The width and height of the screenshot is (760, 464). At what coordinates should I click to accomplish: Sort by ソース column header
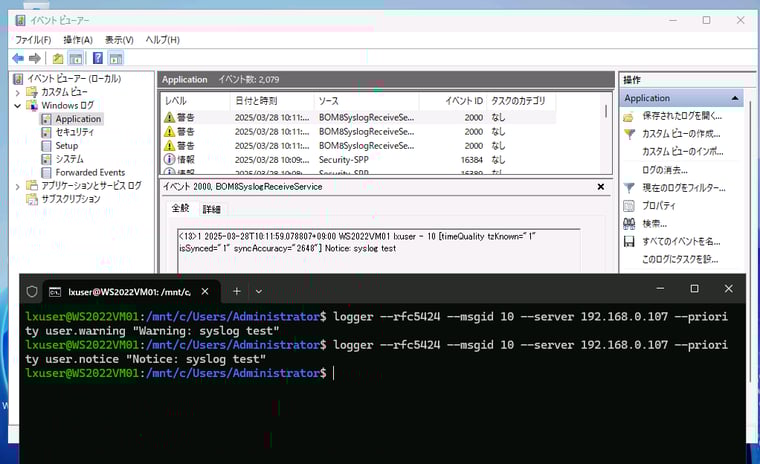click(366, 101)
